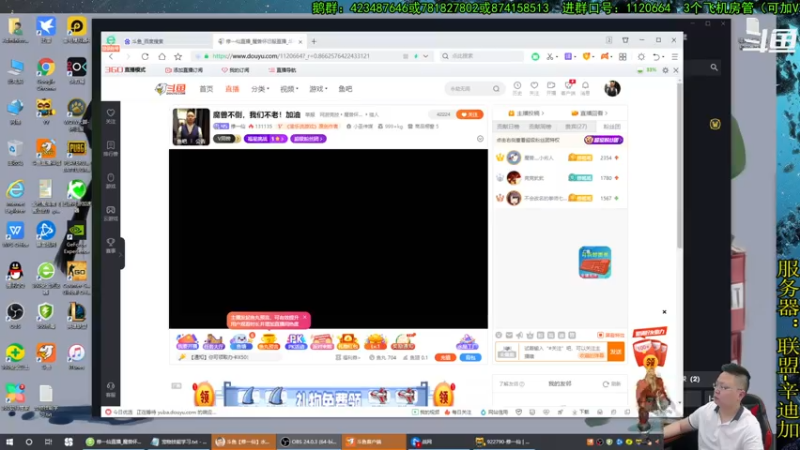Viewport: 800px width, 450px height.
Task: Click streamer avatar thumbnail
Action: point(191,127)
